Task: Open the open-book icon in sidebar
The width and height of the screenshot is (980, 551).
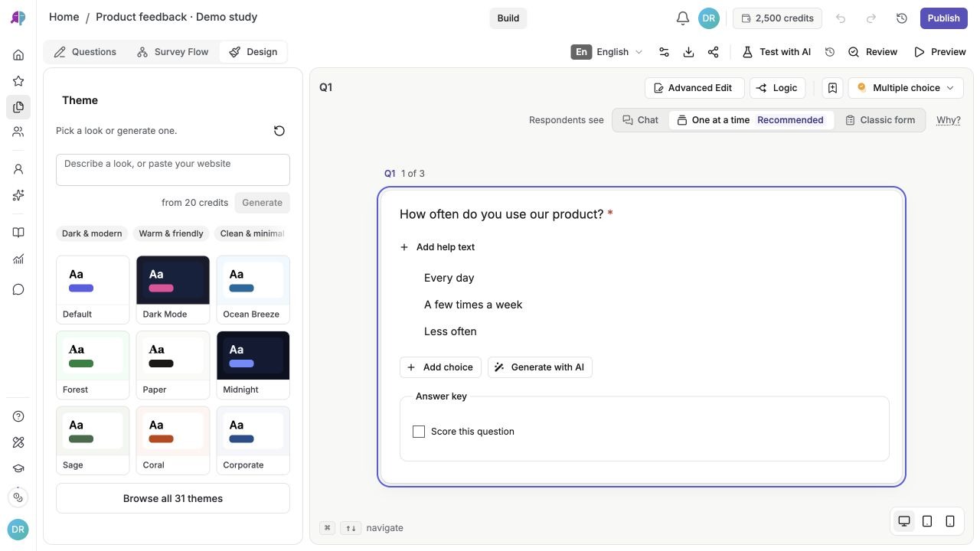Action: click(18, 233)
